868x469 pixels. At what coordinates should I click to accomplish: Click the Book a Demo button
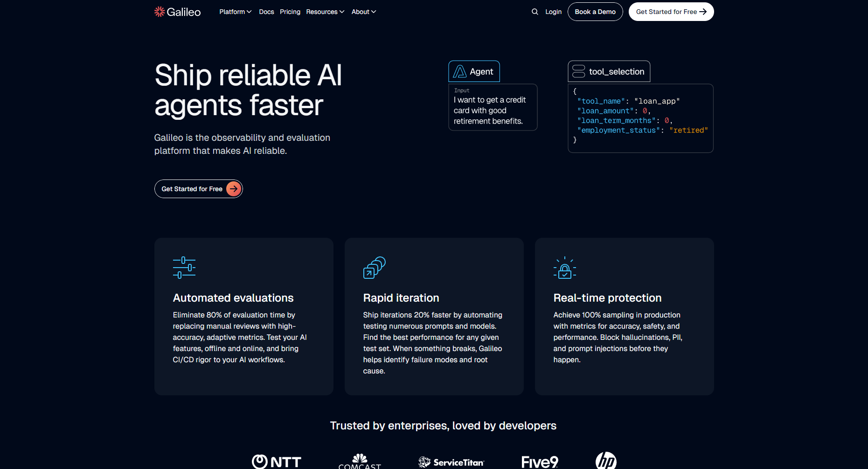pos(595,12)
